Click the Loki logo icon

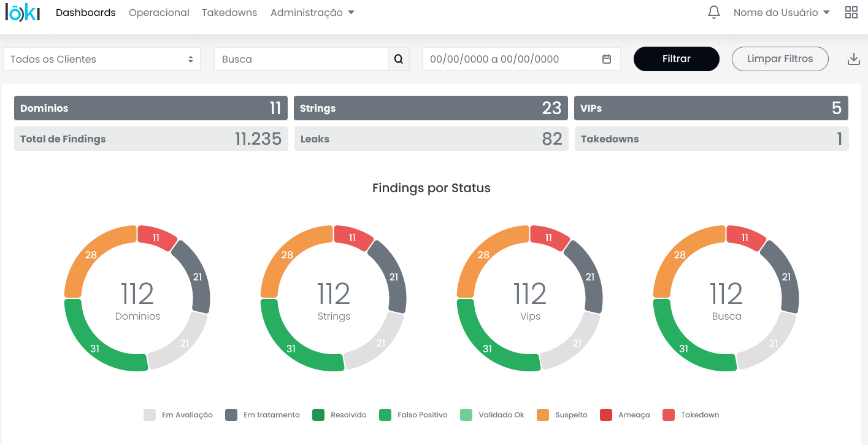(23, 12)
